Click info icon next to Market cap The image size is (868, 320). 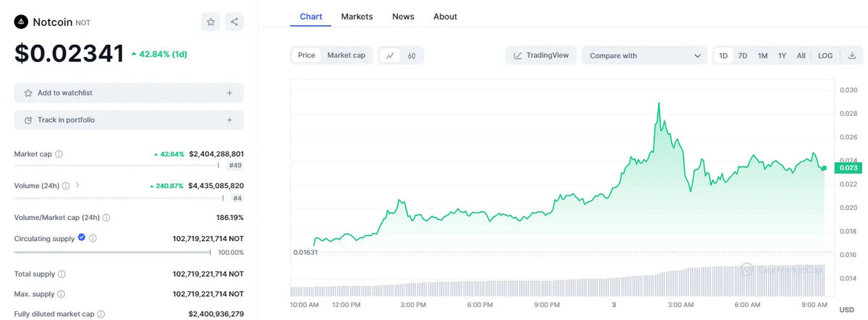click(x=59, y=154)
